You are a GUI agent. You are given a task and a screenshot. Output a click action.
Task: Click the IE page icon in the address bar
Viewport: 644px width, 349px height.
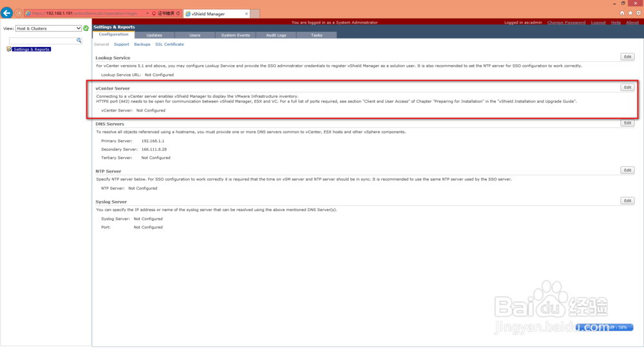[x=28, y=14]
